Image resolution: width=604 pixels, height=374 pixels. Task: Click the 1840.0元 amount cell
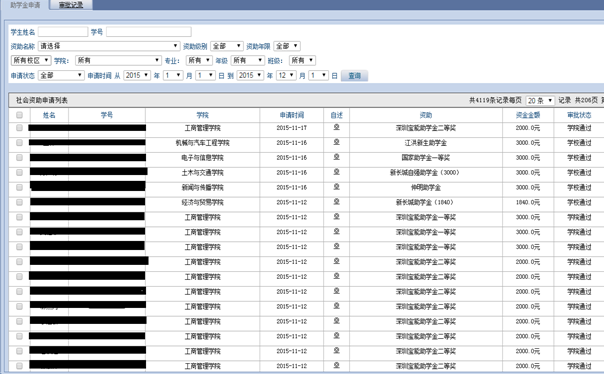pyautogui.click(x=528, y=203)
